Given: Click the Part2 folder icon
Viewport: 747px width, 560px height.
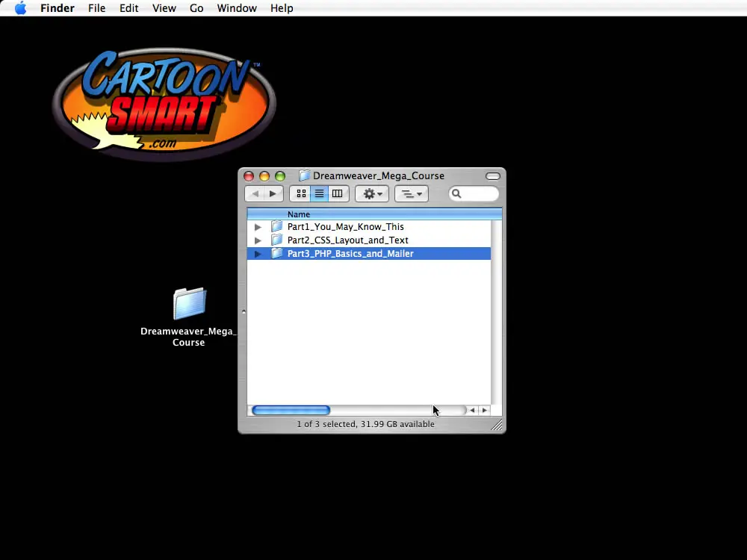Looking at the screenshot, I should coord(277,240).
